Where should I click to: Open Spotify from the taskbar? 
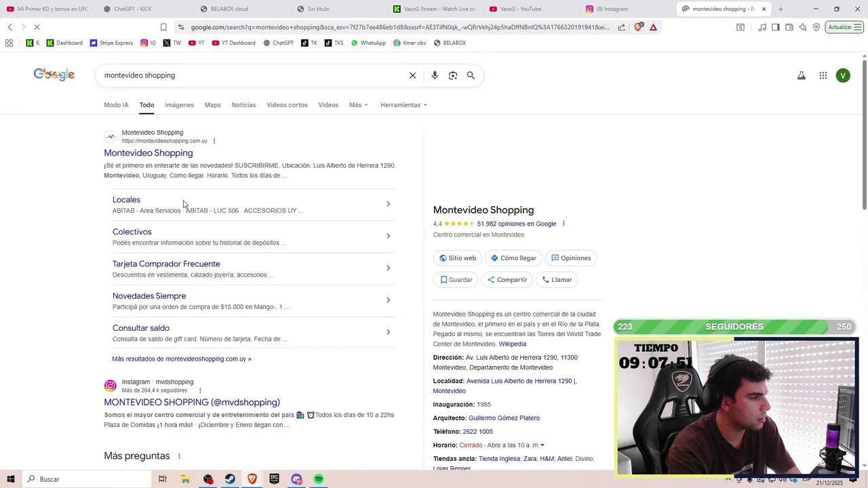319,479
